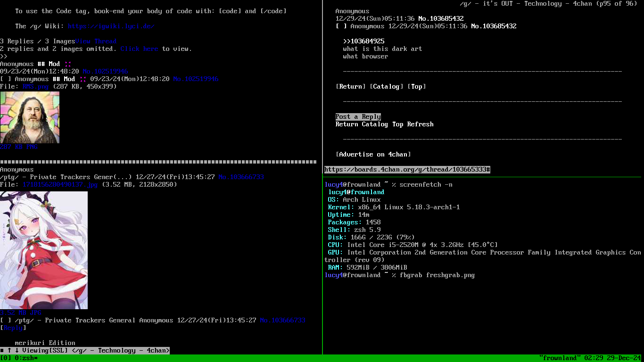644x362 pixels.
Task: Click the 'merikuri Edition' text
Action: coord(45,343)
